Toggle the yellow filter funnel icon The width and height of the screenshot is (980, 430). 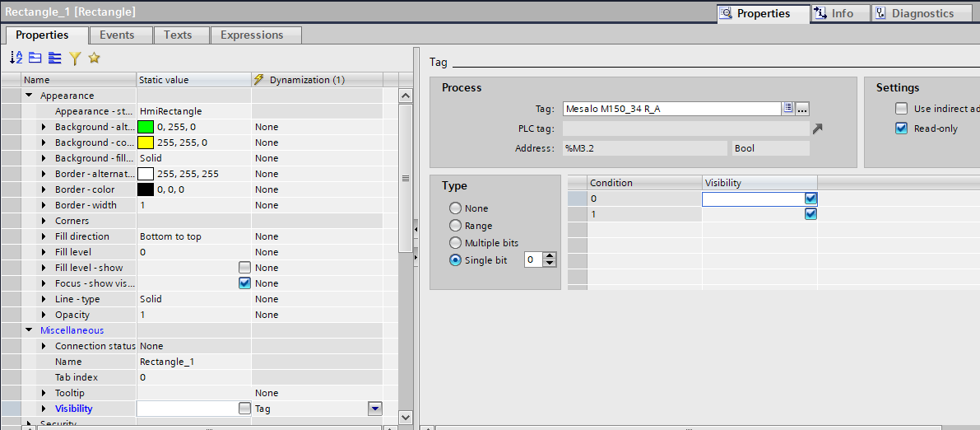click(x=75, y=58)
